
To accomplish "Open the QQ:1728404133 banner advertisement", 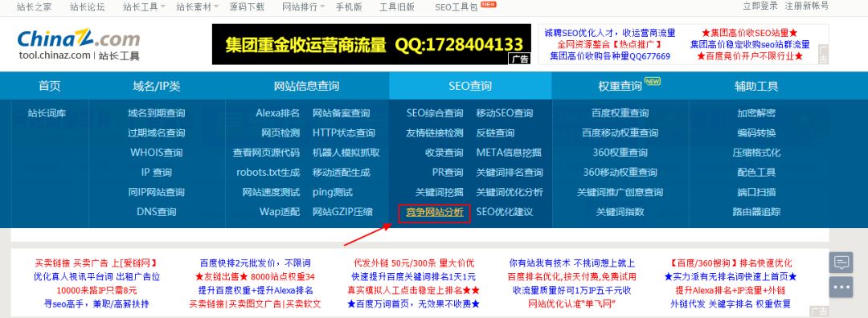I will coord(371,44).
